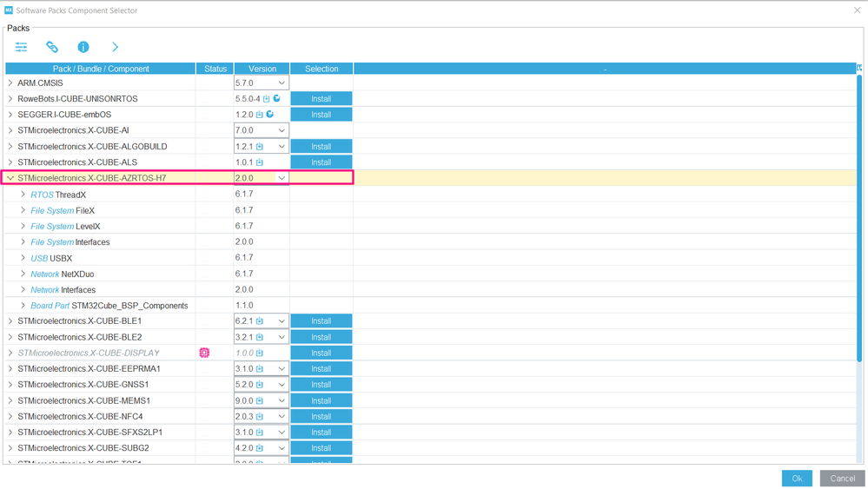The width and height of the screenshot is (868, 489).
Task: Expand the USB USBX bundle
Action: click(23, 258)
